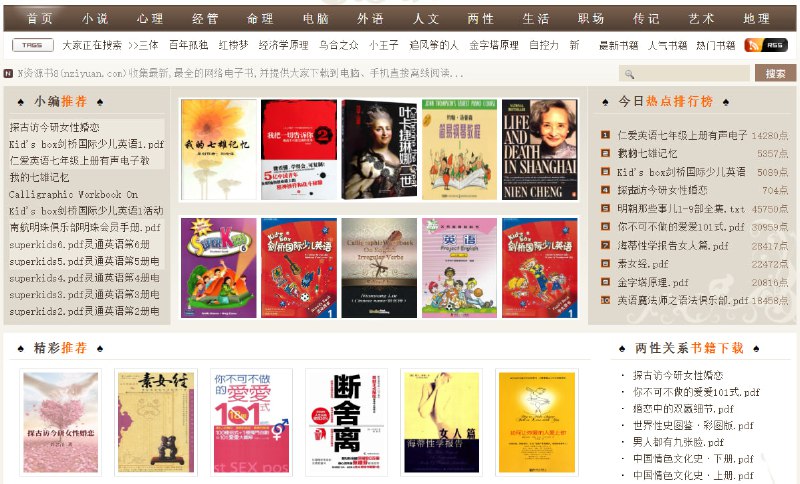Open the 小说 category

[x=95, y=19]
